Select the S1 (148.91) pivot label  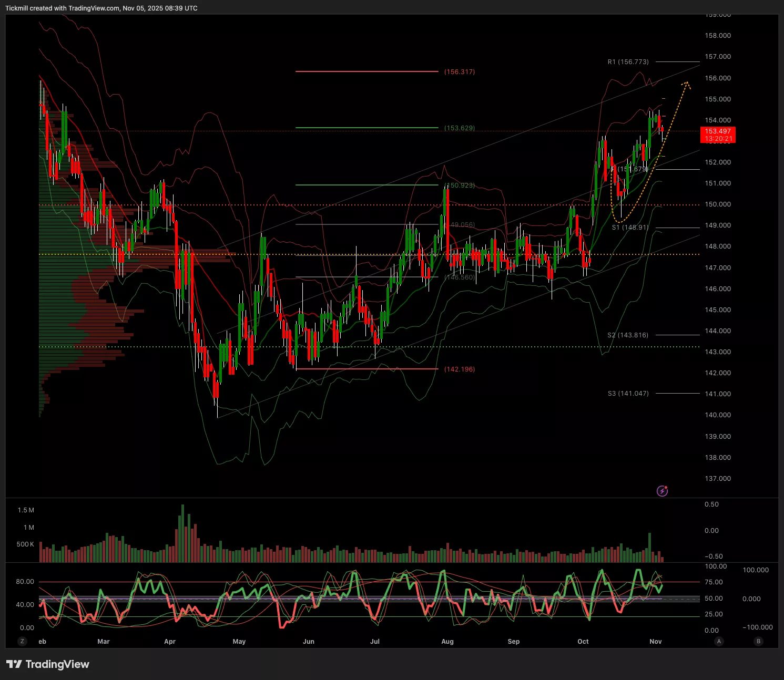[630, 228]
